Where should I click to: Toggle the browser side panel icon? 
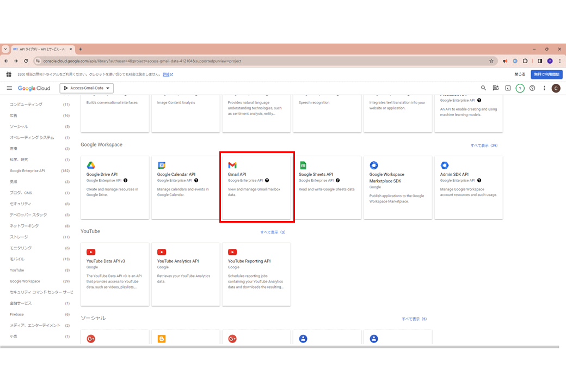[x=540, y=61]
